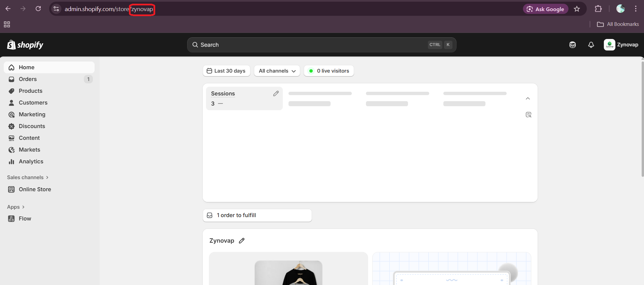Screen dimensions: 644x285
Task: Edit the Sessions metric with pencil icon
Action: coord(276,93)
